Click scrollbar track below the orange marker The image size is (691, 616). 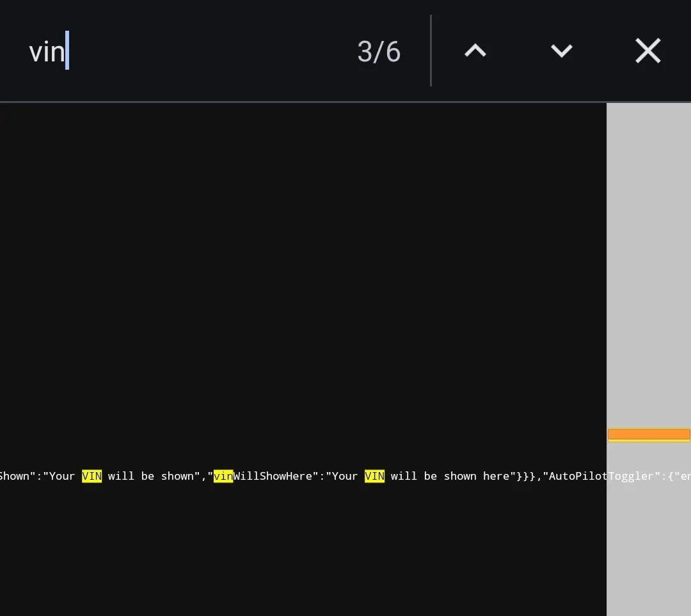coord(649,529)
